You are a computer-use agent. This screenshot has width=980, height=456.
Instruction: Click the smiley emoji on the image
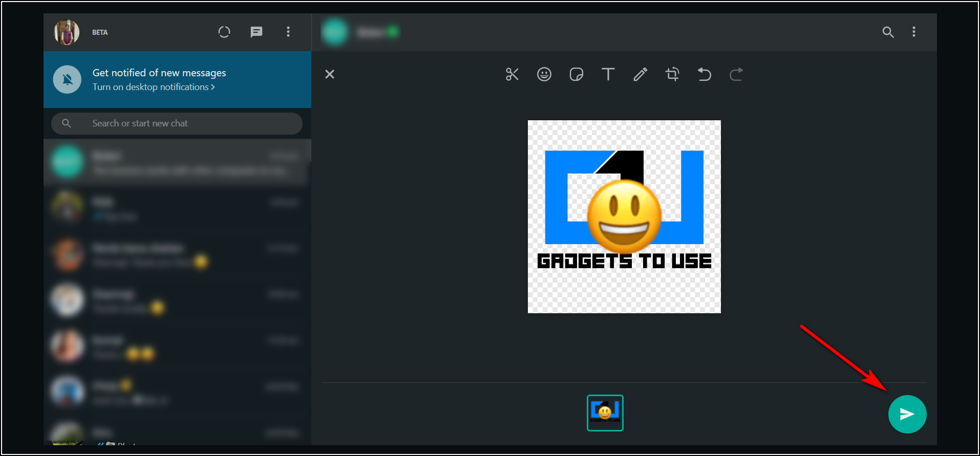coord(624,216)
